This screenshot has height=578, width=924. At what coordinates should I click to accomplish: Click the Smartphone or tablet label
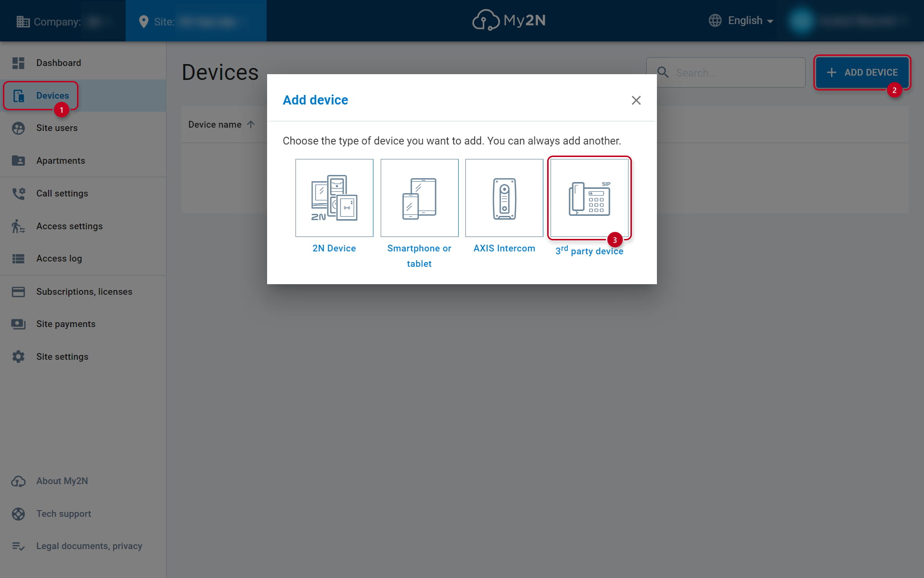tap(419, 256)
